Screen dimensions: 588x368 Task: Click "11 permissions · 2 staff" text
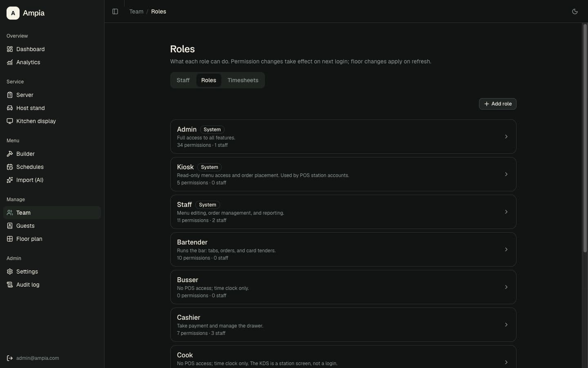[x=202, y=220]
